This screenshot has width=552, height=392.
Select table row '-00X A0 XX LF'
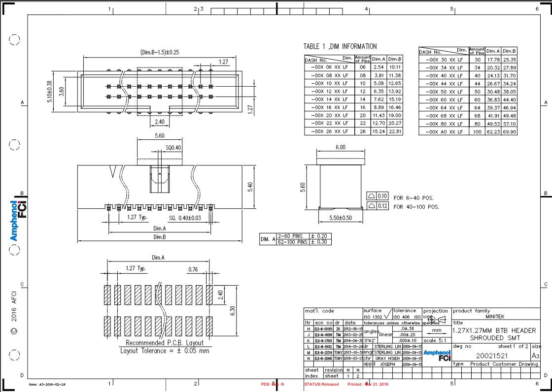[468, 131]
